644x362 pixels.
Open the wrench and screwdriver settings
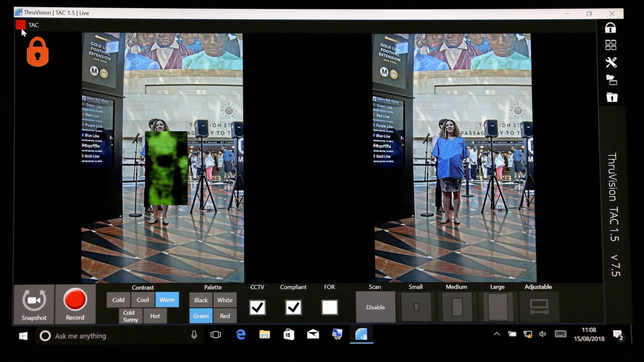click(611, 62)
